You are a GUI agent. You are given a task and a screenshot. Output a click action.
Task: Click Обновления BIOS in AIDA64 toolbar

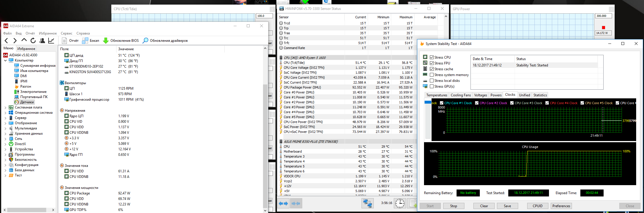point(121,41)
